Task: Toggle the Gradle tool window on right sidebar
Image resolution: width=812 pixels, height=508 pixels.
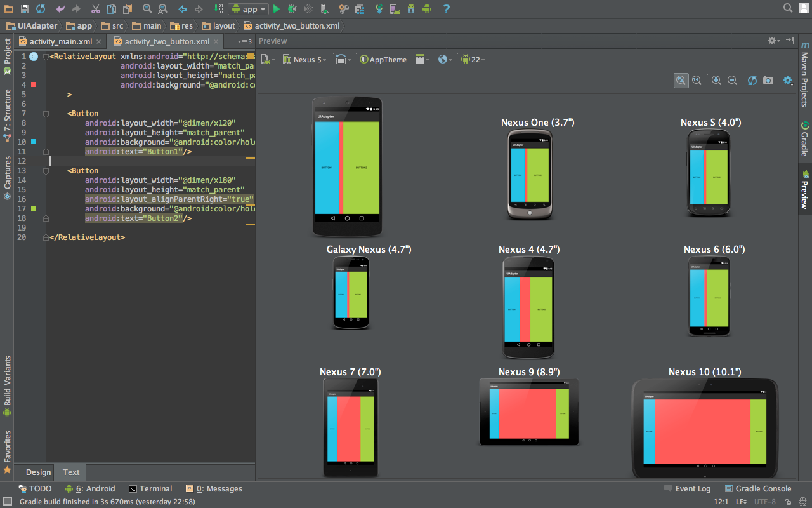Action: pyautogui.click(x=804, y=138)
